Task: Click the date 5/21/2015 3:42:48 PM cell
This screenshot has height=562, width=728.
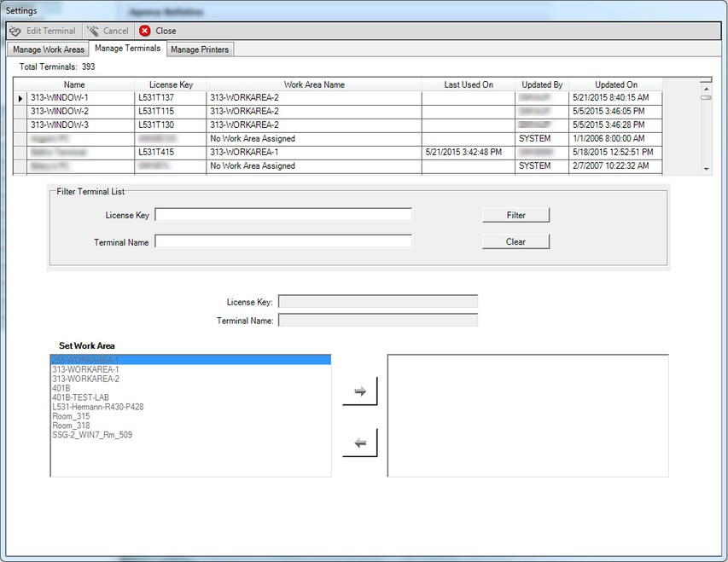Action: [468, 152]
